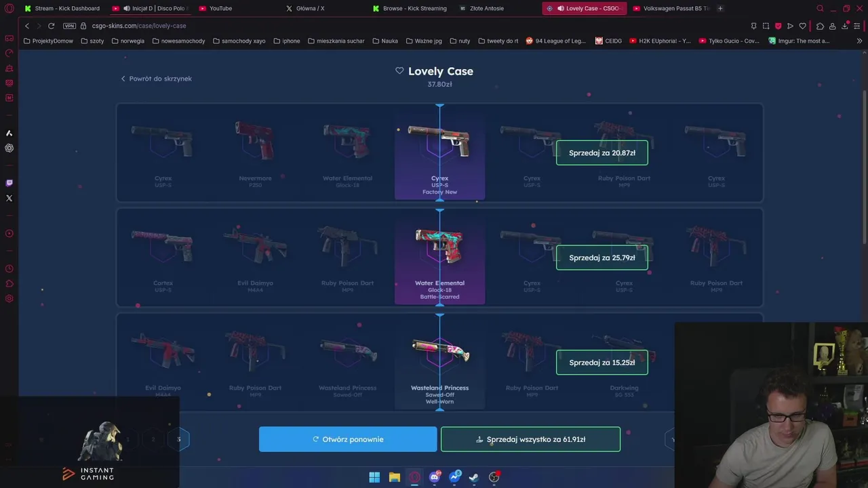Click the pinboard pin icon in the toolbar
The width and height of the screenshot is (868, 488).
point(753,26)
